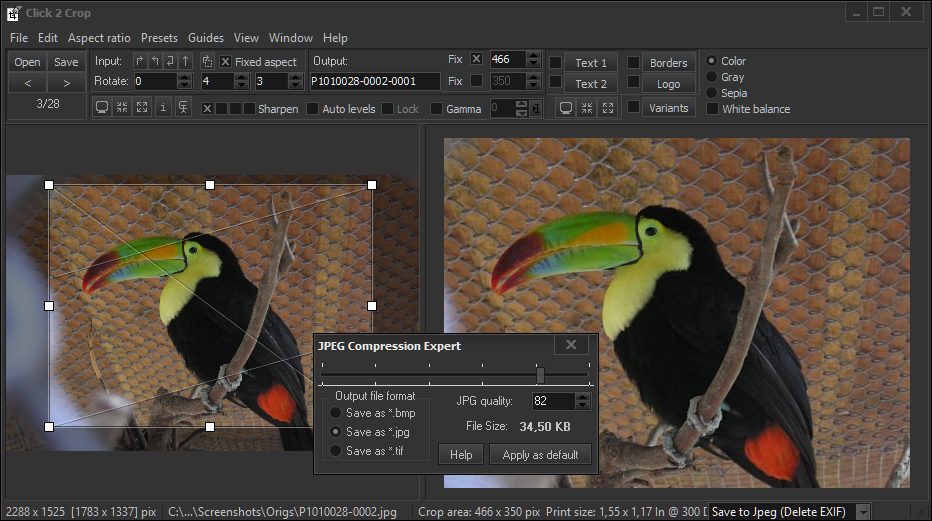Open the Window menu
This screenshot has height=521, width=932.
pos(291,38)
